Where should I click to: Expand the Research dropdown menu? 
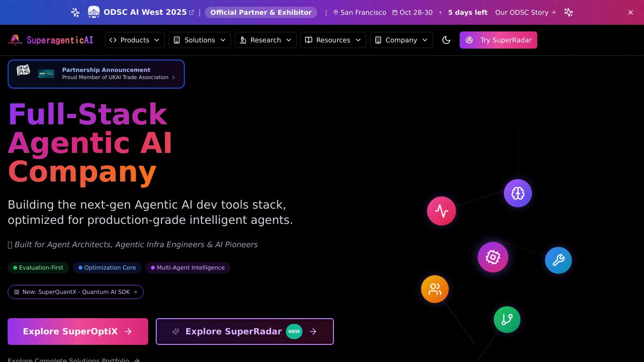click(266, 40)
